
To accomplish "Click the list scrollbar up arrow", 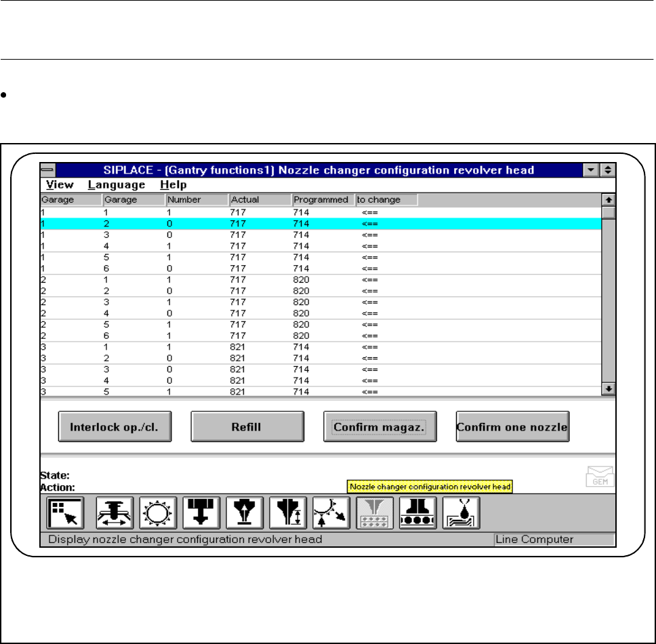I will (609, 199).
